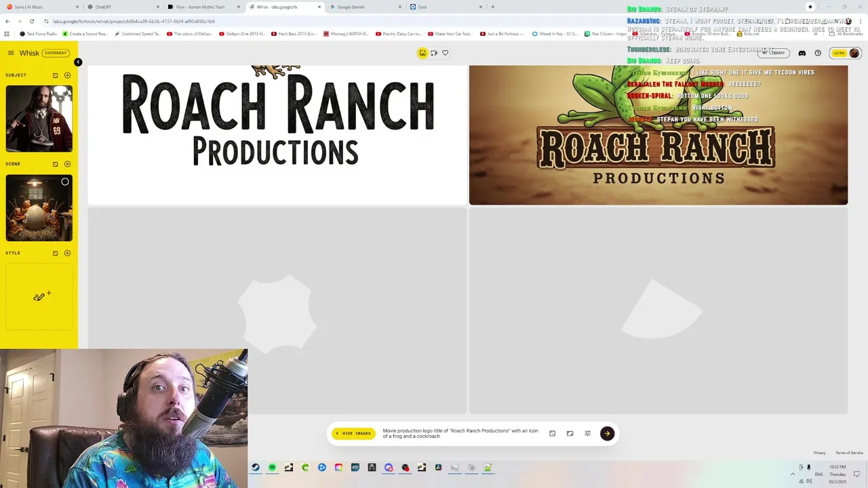868x488 pixels.
Task: Open the Privacy link
Action: tap(820, 453)
